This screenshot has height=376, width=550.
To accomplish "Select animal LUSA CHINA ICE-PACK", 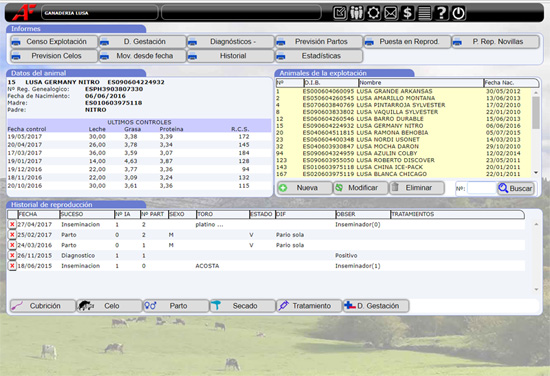I will (x=404, y=167).
